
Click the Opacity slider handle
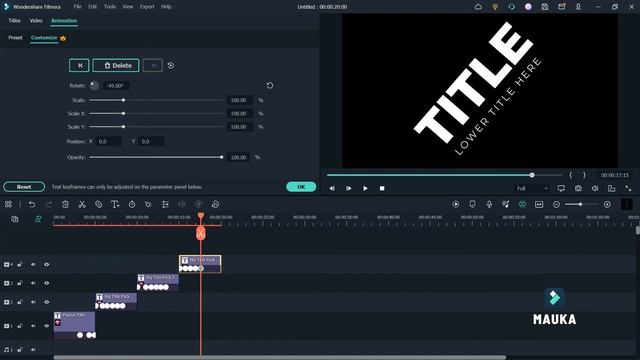point(222,157)
